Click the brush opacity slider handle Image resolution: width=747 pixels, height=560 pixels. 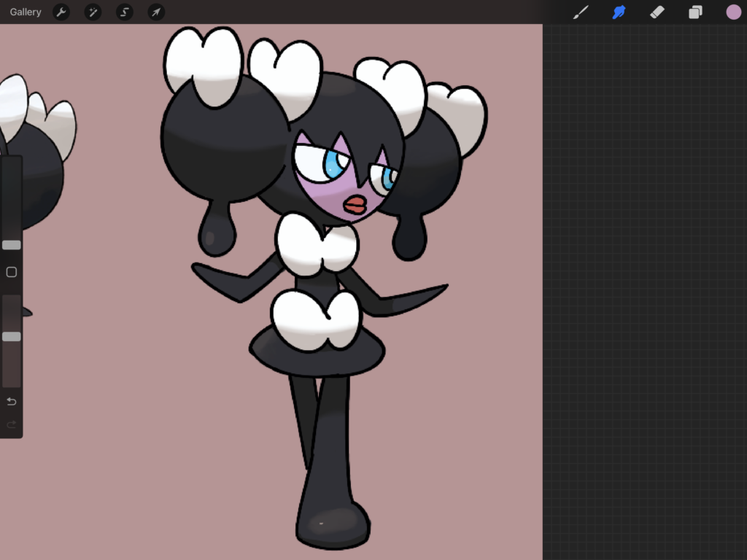click(x=12, y=337)
